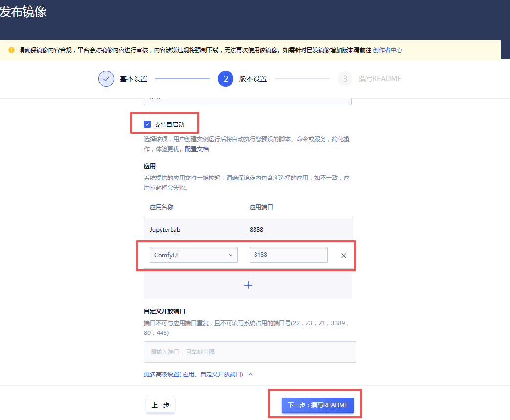
Task: Click the blue step 2 circle for 版本设置
Action: click(x=226, y=78)
